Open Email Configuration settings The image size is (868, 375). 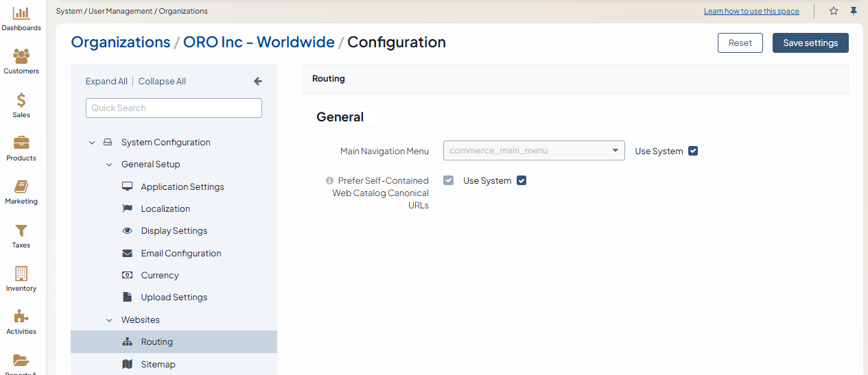pyautogui.click(x=181, y=253)
